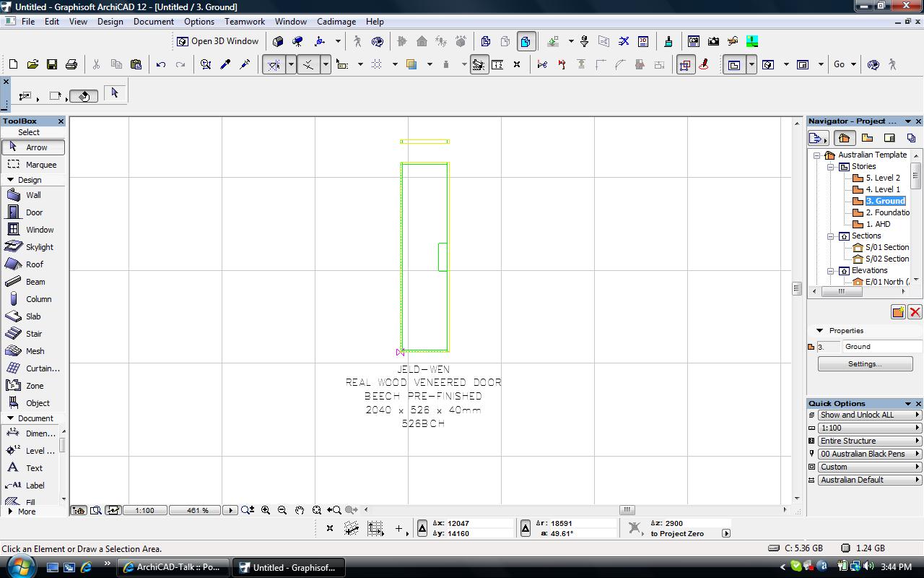
Task: Open the Cadimage menu
Action: click(336, 22)
